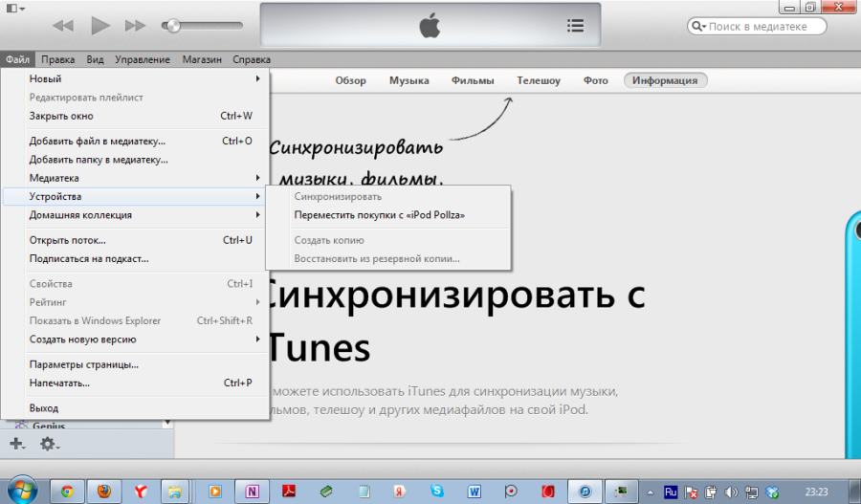Open the volume speaker tray icon
Image resolution: width=861 pixels, height=504 pixels.
(x=731, y=493)
